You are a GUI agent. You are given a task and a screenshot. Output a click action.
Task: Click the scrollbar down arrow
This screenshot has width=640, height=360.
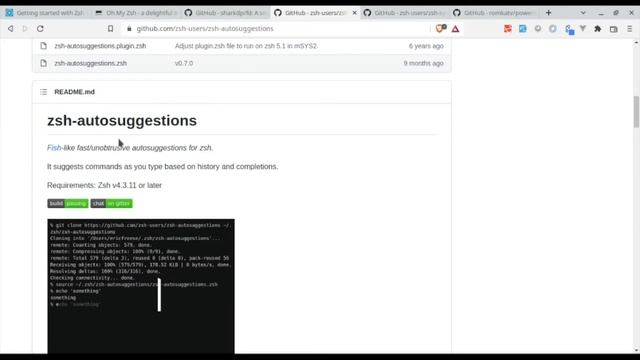click(636, 350)
